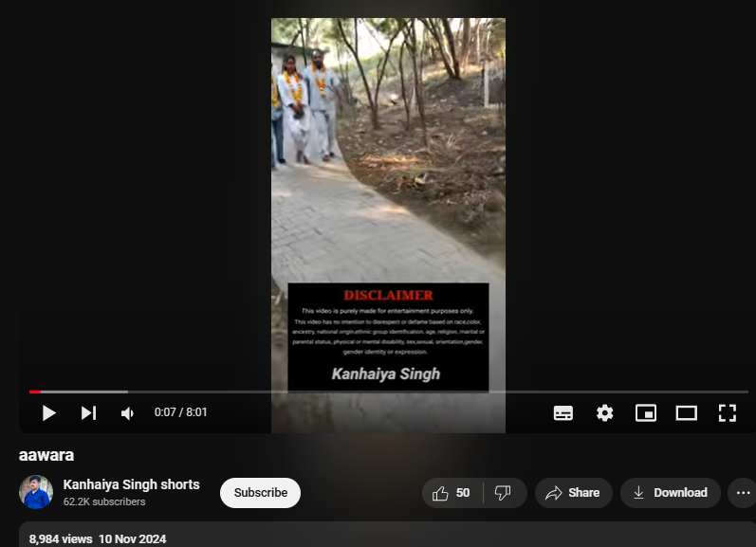Open the player settings gear
Viewport: 756px width, 547px height.
[604, 413]
